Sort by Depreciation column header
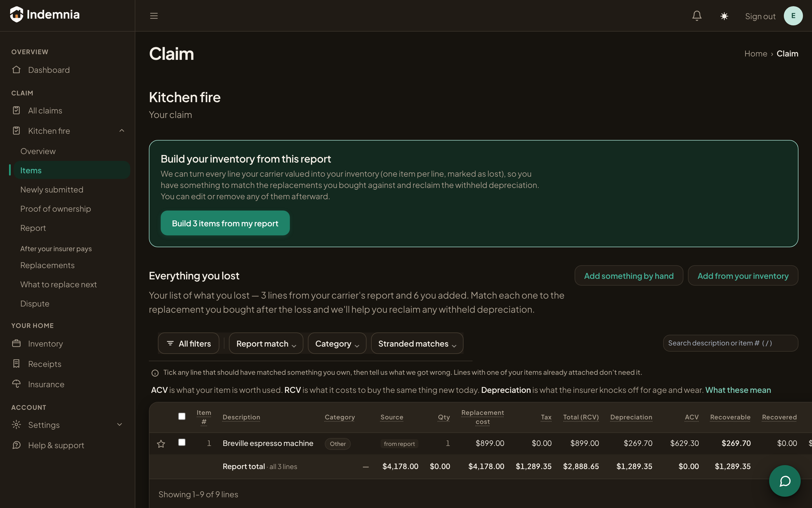Image resolution: width=812 pixels, height=508 pixels. [631, 417]
